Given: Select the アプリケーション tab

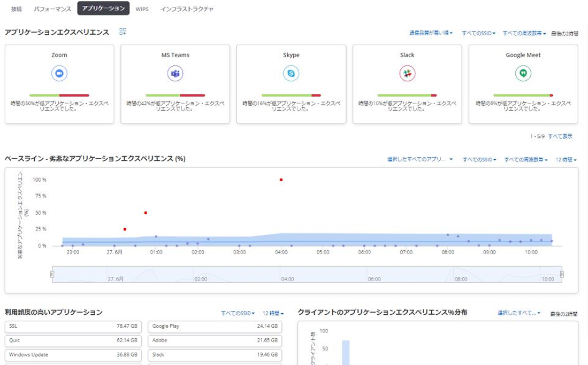Looking at the screenshot, I should pyautogui.click(x=103, y=8).
